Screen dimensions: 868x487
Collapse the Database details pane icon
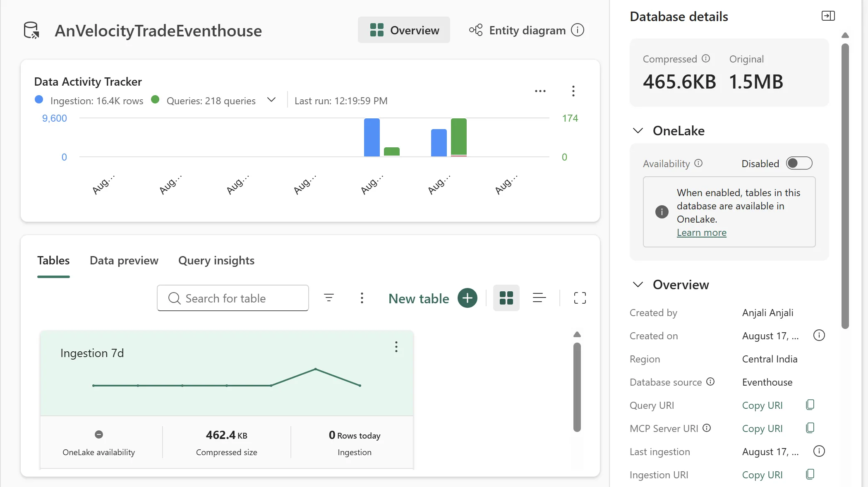828,16
